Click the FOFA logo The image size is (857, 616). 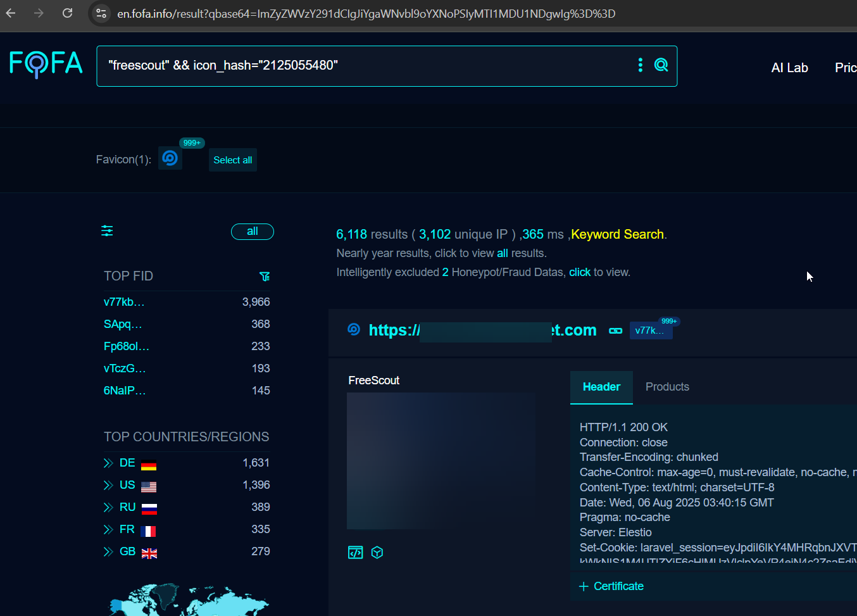pos(46,64)
